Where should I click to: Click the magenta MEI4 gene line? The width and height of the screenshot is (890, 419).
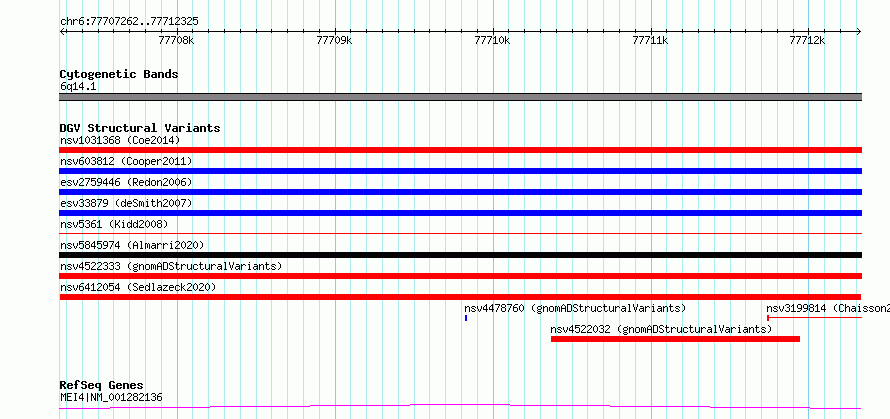click(460, 407)
